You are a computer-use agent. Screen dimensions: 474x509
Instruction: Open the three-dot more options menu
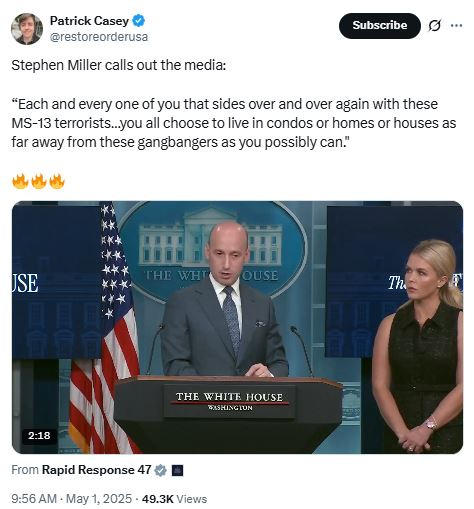(456, 25)
